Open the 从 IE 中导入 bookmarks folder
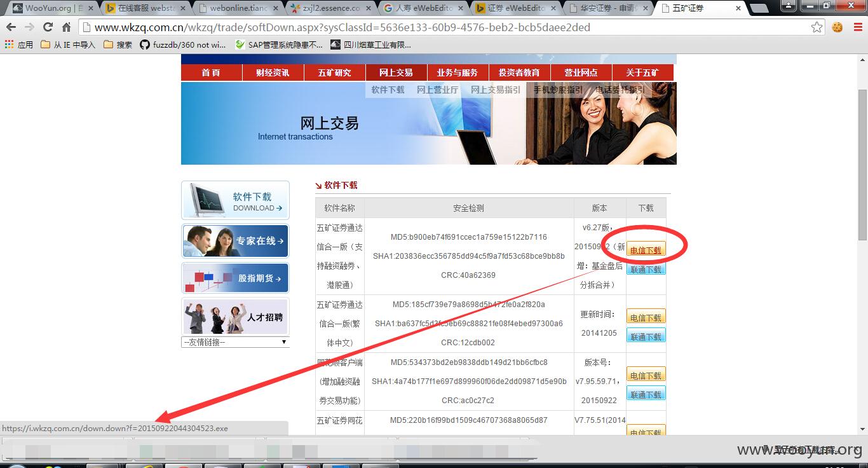This screenshot has height=468, width=868. (x=68, y=45)
